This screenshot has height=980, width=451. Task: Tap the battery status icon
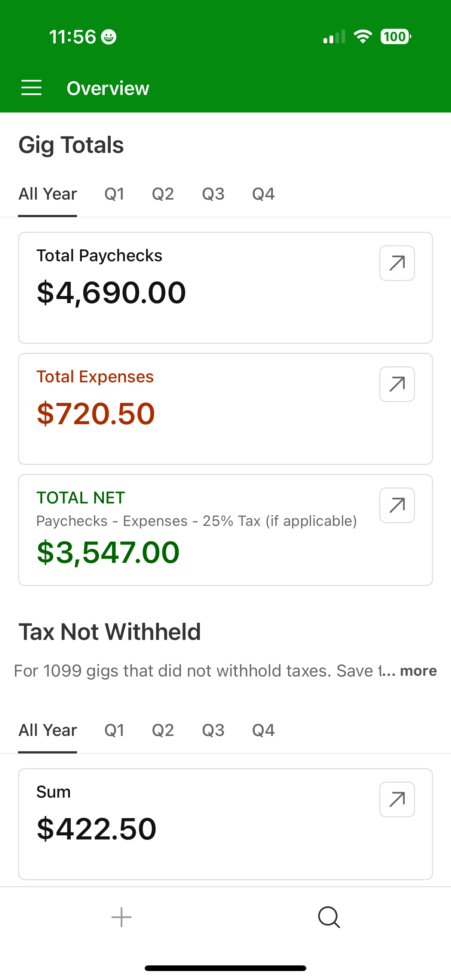pyautogui.click(x=396, y=37)
